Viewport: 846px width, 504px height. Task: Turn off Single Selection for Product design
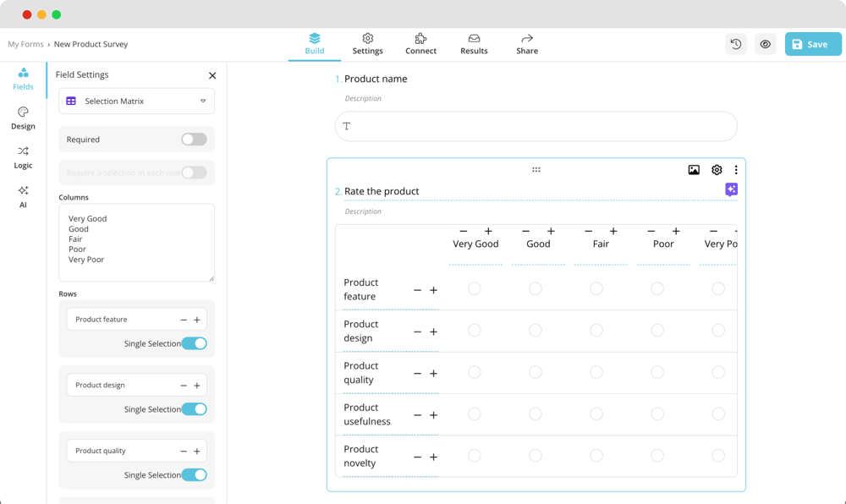(x=194, y=409)
